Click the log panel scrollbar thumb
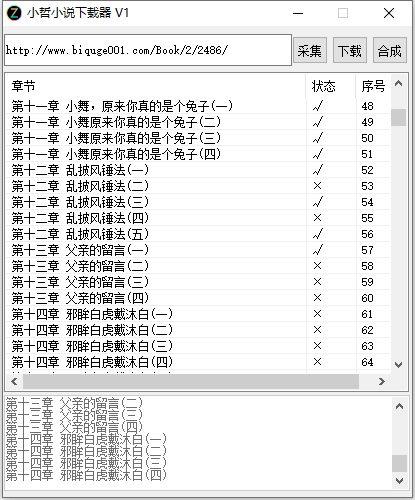 pos(399,463)
